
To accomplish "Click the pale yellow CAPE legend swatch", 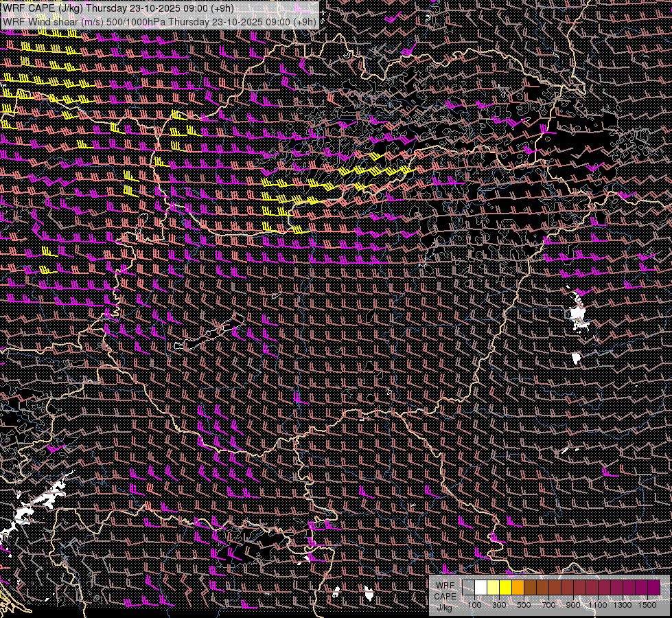I will click(x=493, y=588).
